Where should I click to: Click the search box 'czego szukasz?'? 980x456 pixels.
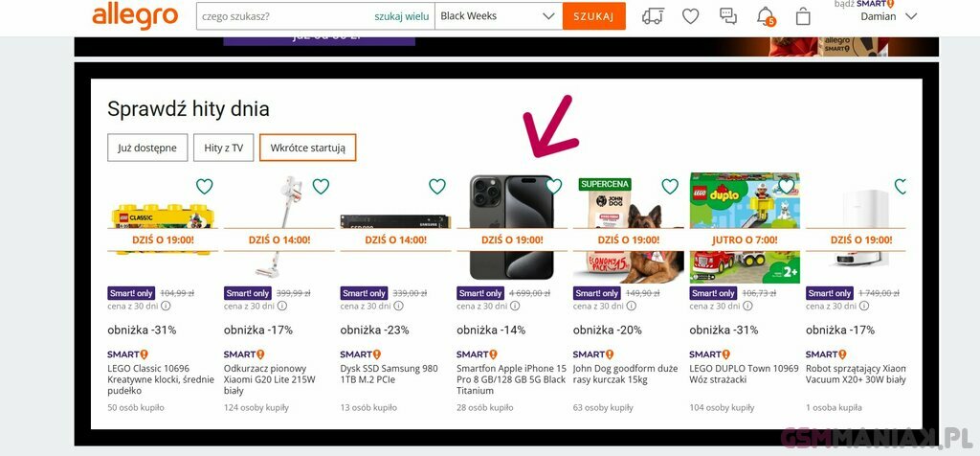coord(284,16)
